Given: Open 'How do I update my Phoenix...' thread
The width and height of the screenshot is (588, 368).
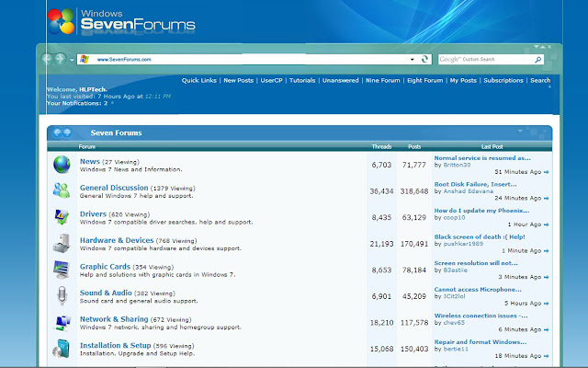Looking at the screenshot, I should click(481, 211).
